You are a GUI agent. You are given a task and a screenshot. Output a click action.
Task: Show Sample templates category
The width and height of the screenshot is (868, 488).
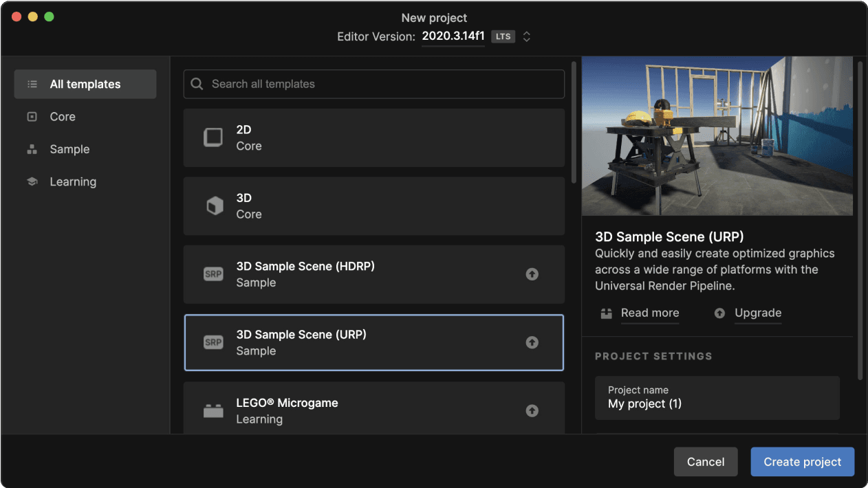69,149
